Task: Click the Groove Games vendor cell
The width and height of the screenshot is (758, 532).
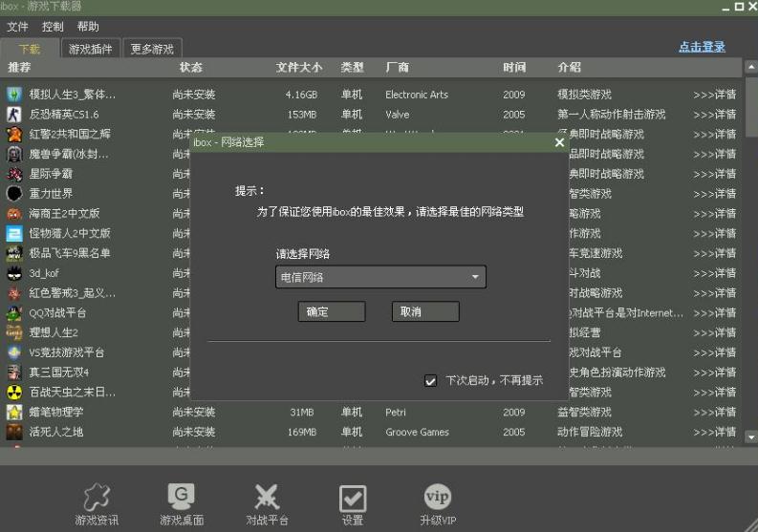Action: click(417, 432)
